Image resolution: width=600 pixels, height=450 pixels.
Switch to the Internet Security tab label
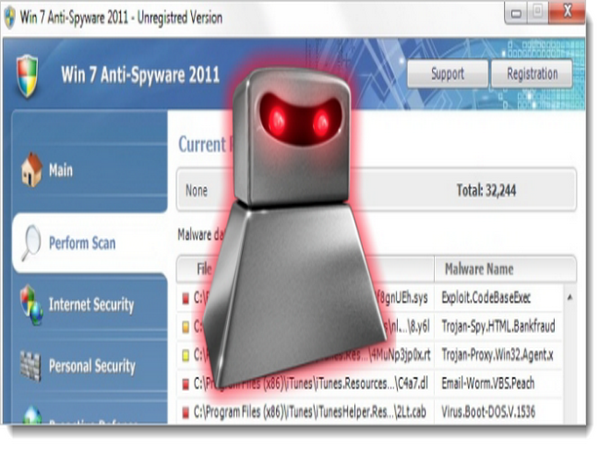[91, 304]
